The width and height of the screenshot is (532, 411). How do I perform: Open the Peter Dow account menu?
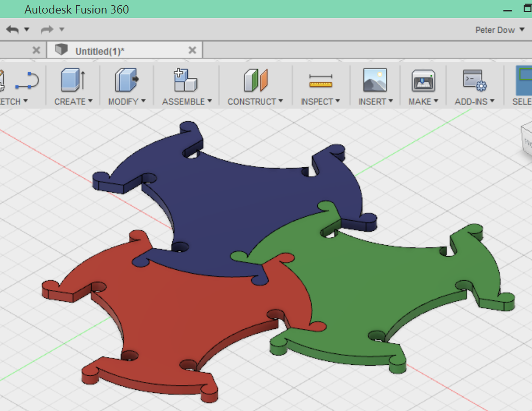pos(500,30)
